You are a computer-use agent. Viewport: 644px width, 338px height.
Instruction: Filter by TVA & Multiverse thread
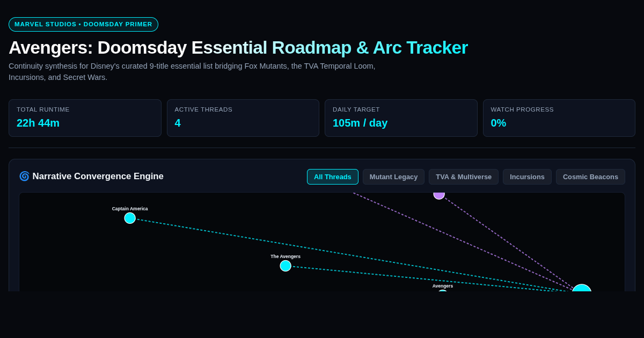point(464,177)
